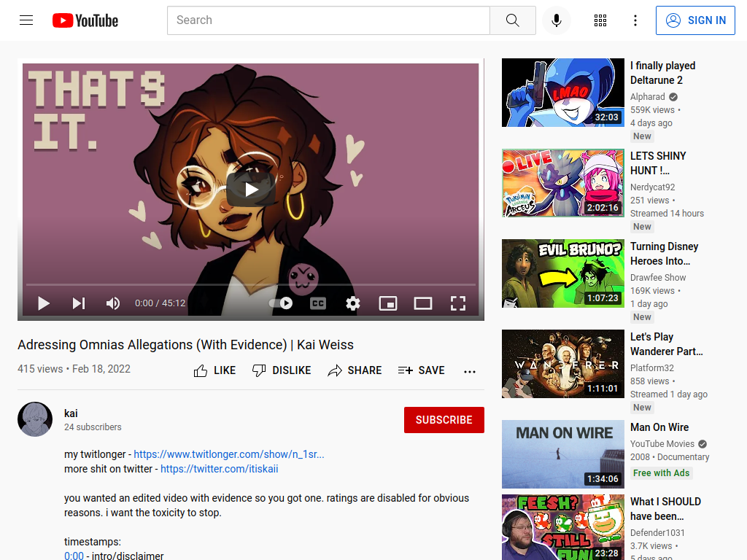Enter full screen mode

click(458, 303)
